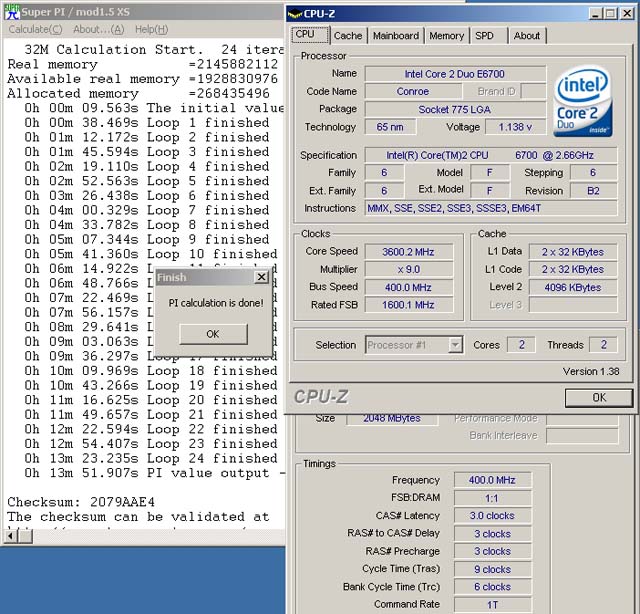Click the Intel Core 2 Duo logo
Screen dimensions: 640x614
coord(583,102)
